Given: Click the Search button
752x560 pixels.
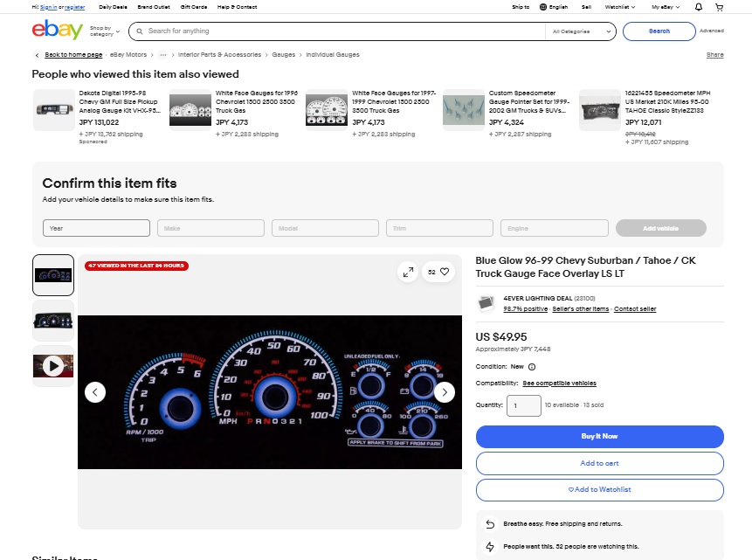Looking at the screenshot, I should click(659, 31).
